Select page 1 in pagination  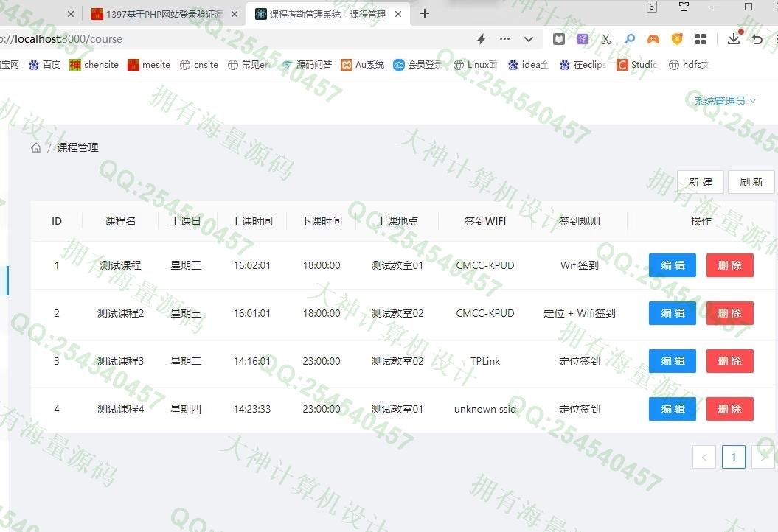(x=733, y=457)
